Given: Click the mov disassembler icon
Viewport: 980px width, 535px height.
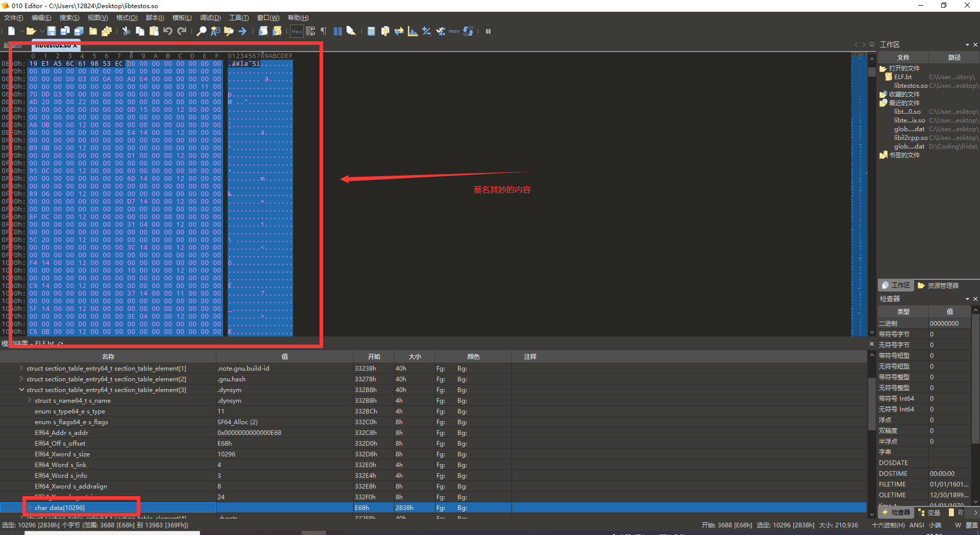Looking at the screenshot, I should pos(454,31).
